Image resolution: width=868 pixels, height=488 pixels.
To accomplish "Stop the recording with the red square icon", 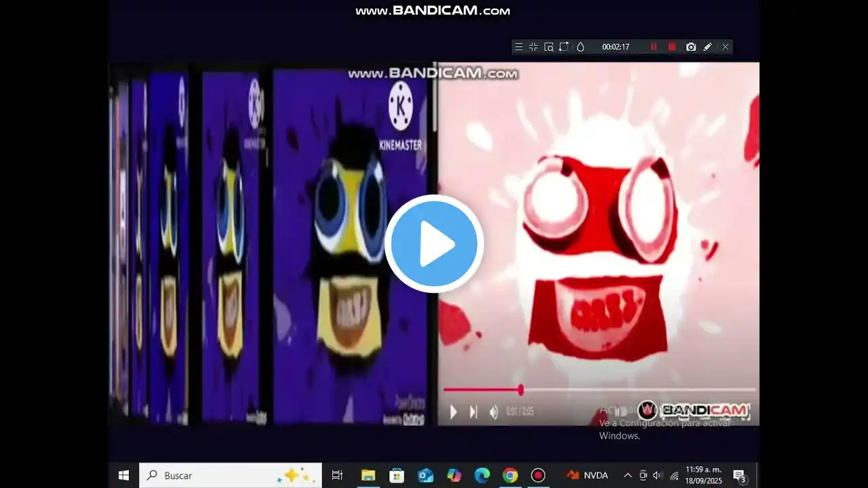I will point(671,47).
